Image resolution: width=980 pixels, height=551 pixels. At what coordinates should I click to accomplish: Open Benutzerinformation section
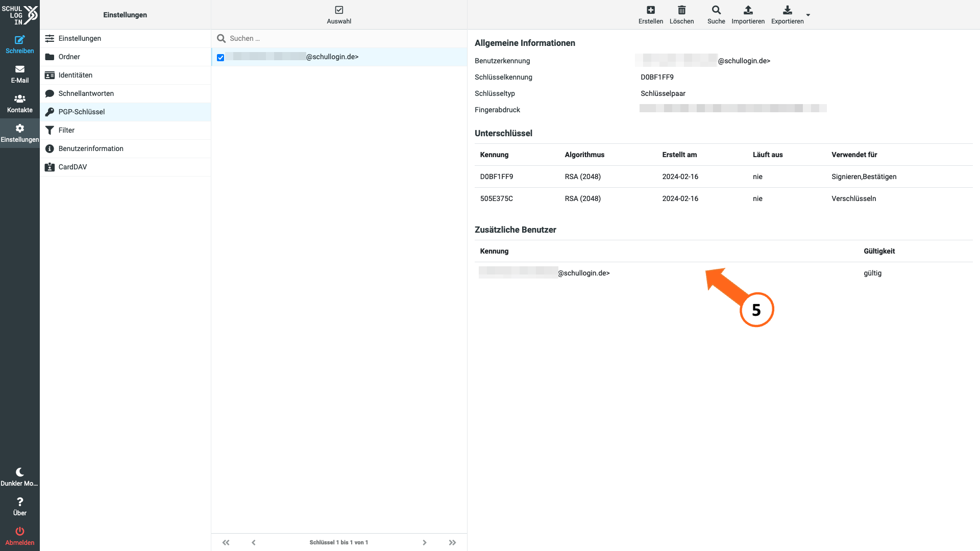click(x=126, y=148)
